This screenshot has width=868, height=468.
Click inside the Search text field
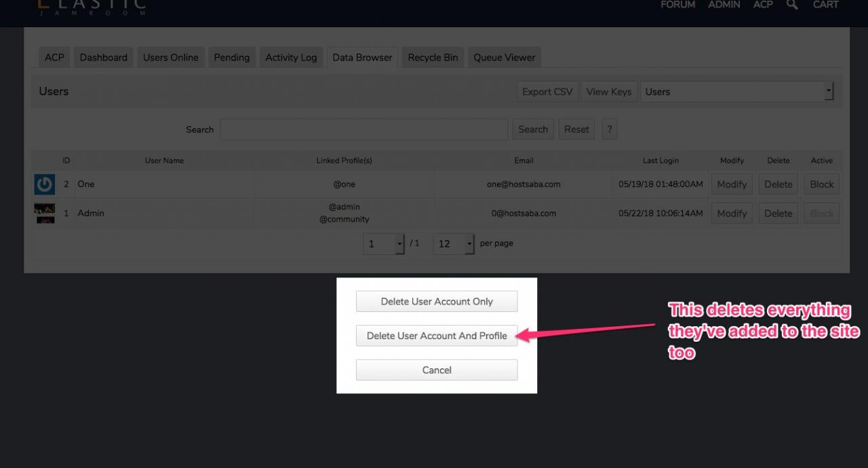click(x=363, y=130)
